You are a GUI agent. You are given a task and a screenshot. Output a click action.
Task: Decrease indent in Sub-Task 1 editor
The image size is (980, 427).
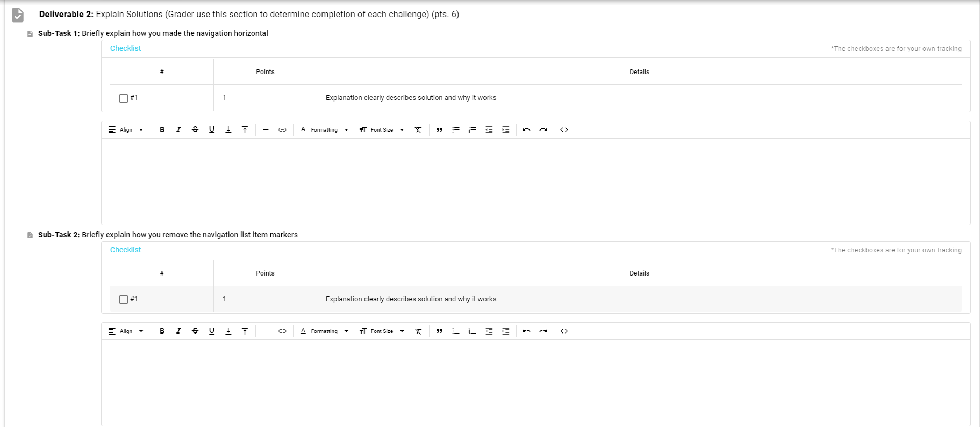tap(489, 129)
